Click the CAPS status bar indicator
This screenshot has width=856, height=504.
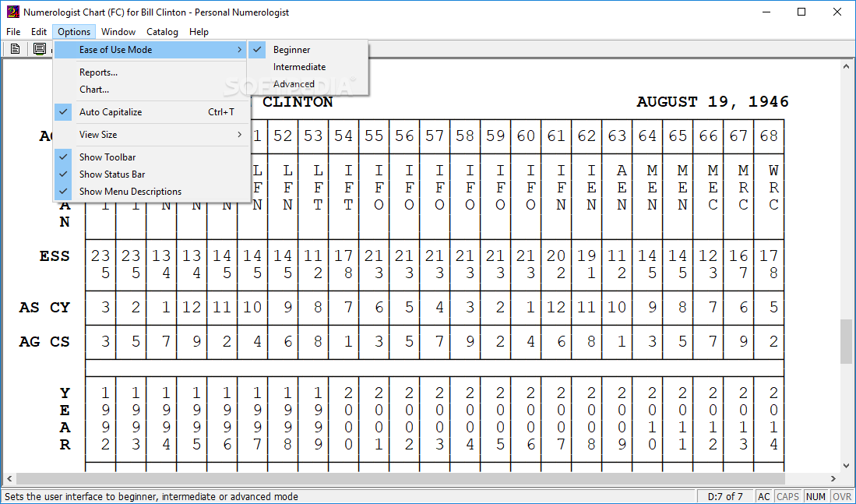click(787, 496)
